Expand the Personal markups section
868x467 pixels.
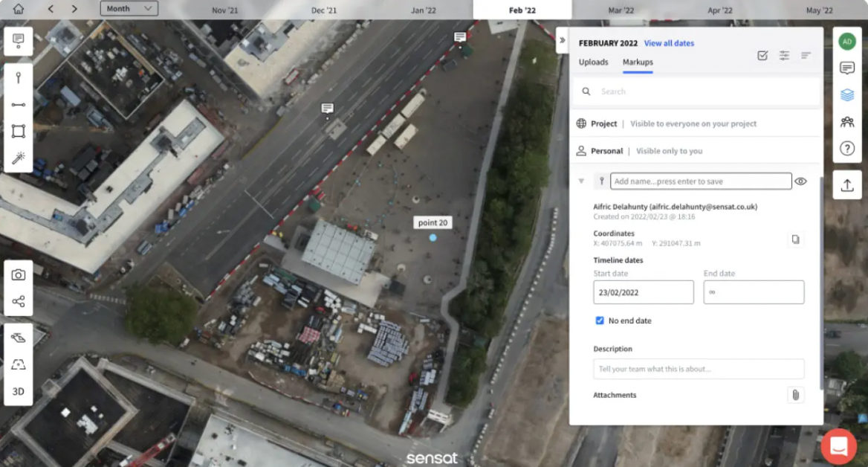(696, 151)
